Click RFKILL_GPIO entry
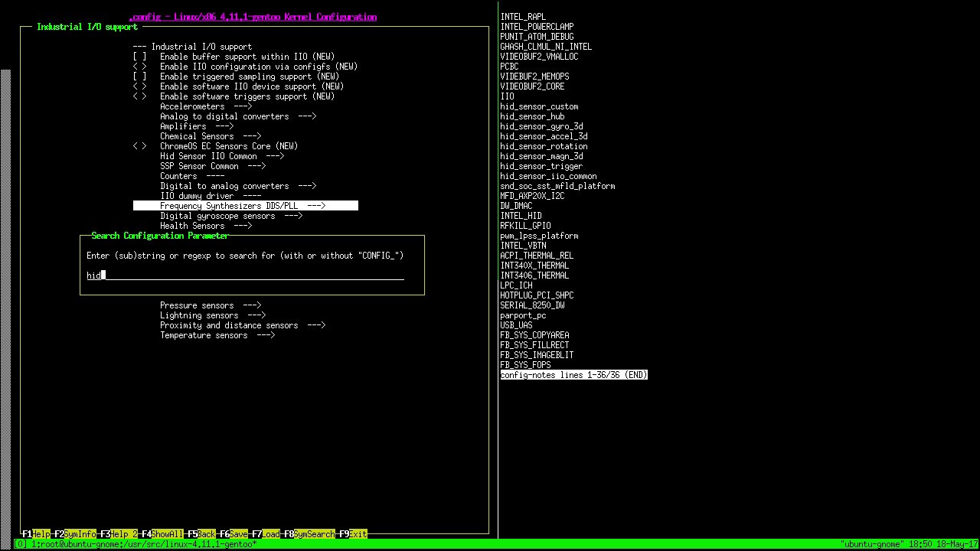The image size is (980, 551). click(x=525, y=226)
